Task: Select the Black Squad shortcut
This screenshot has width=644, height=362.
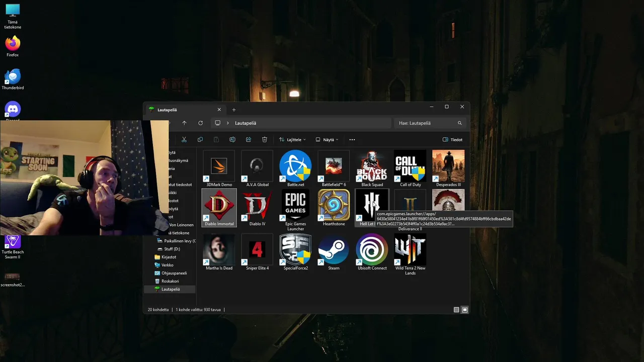Action: click(x=372, y=168)
